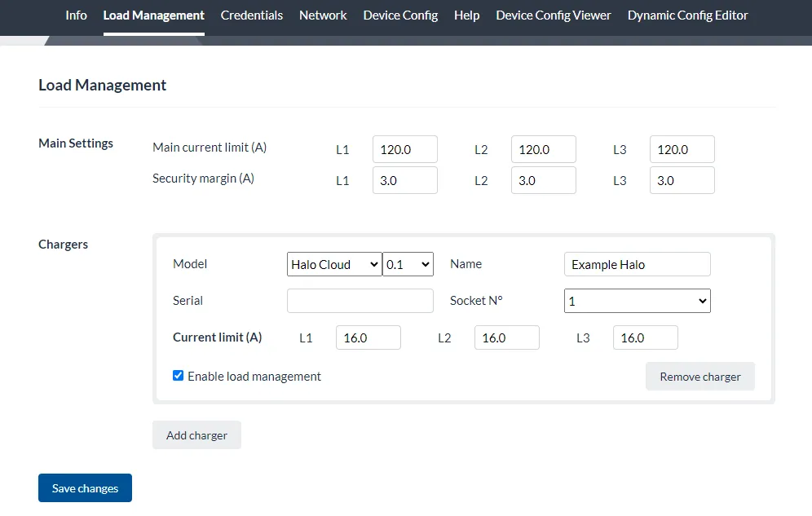Image resolution: width=812 pixels, height=516 pixels.
Task: Edit Security margin L3 field
Action: pos(682,180)
